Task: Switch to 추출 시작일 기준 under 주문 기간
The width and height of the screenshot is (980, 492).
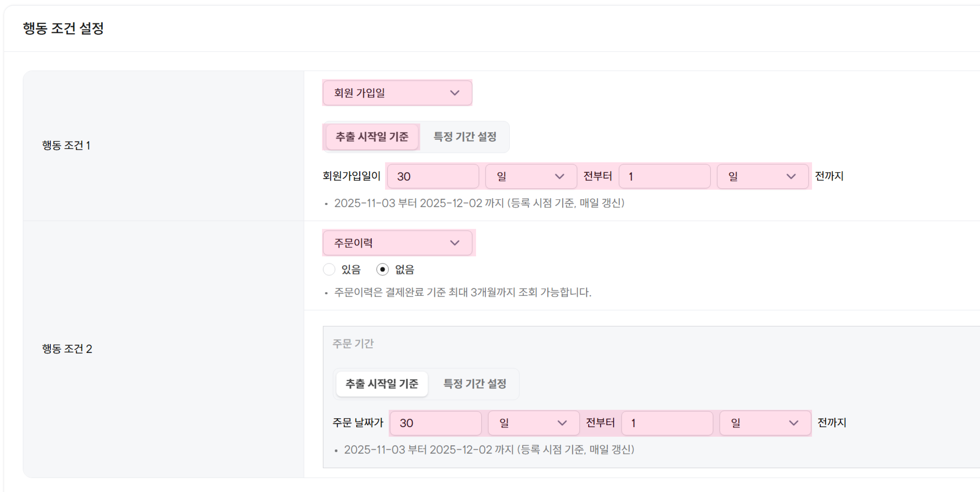Action: pos(381,384)
